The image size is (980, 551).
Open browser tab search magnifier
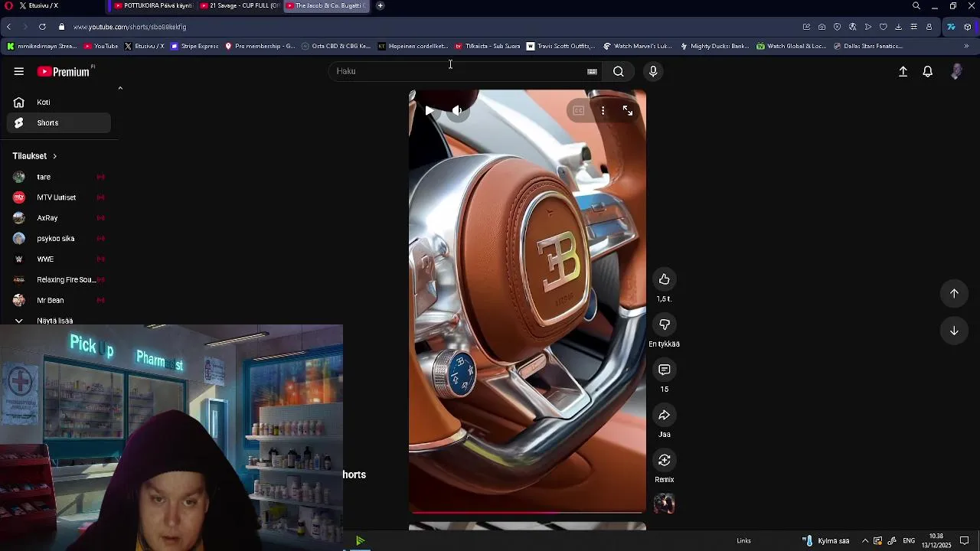click(916, 5)
